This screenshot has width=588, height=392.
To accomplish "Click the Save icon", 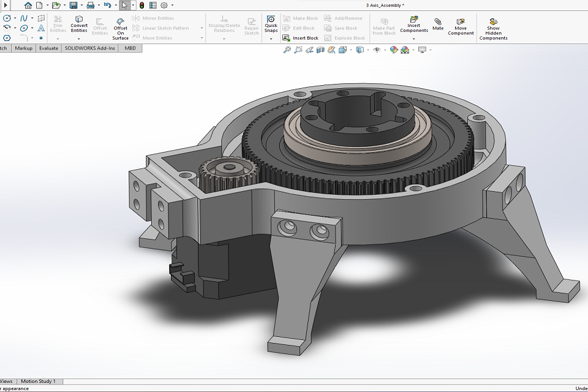I will coord(73,6).
